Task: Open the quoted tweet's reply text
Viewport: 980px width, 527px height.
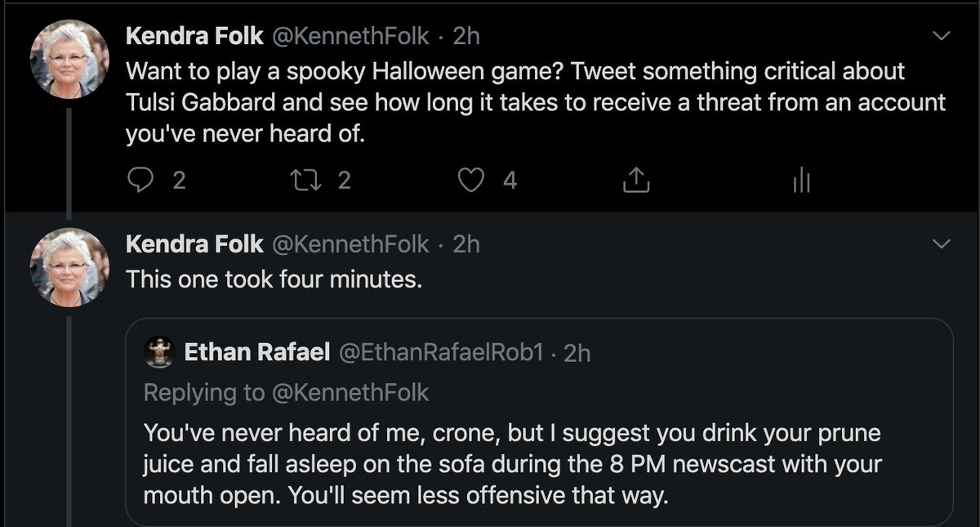Action: click(x=510, y=464)
